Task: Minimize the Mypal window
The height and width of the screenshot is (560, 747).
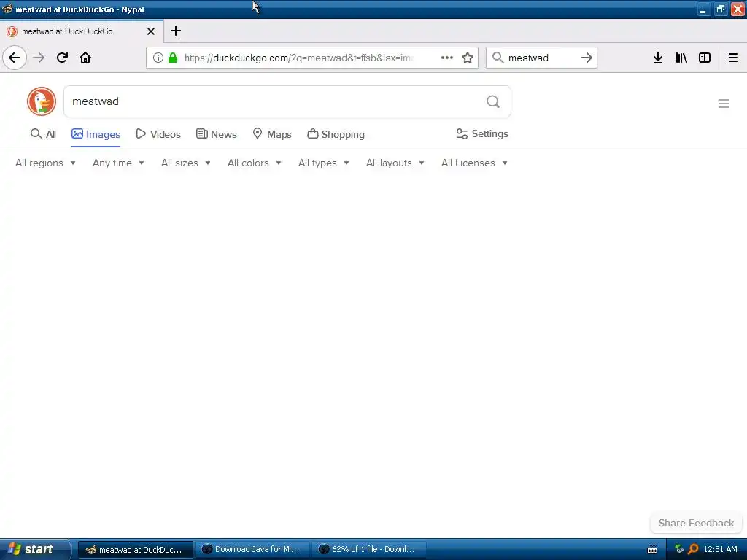Action: pyautogui.click(x=703, y=9)
